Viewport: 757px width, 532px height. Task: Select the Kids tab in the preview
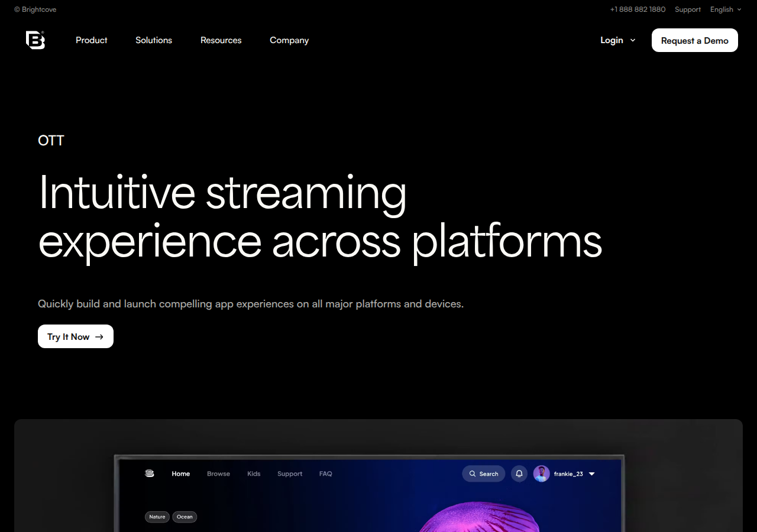[254, 473]
